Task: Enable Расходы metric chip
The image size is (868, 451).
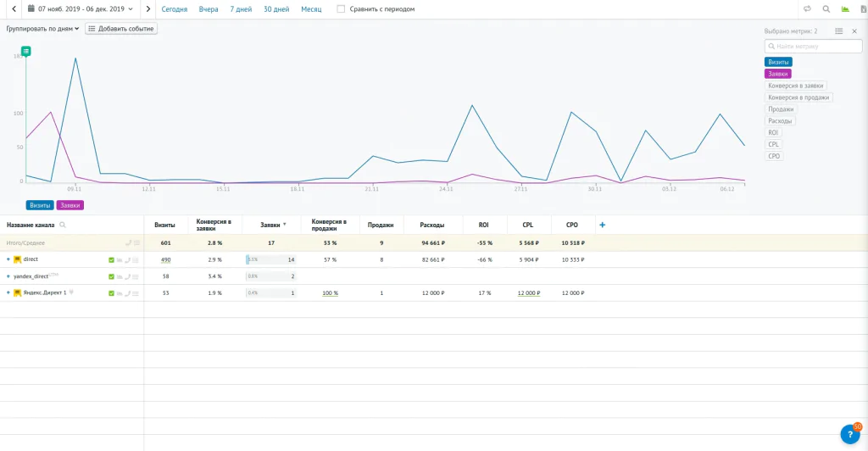Action: (x=780, y=120)
